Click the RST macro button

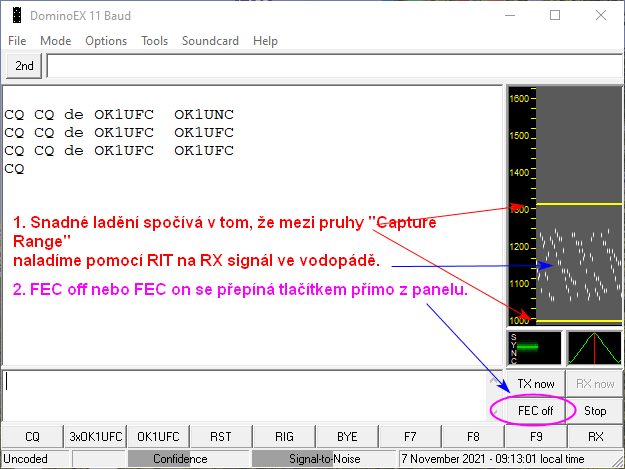coord(218,436)
